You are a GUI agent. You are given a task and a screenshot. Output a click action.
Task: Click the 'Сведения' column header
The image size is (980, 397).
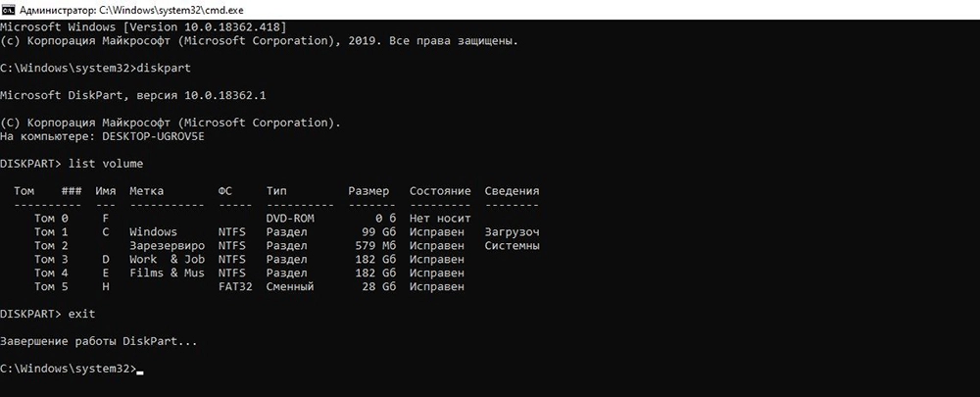[512, 190]
